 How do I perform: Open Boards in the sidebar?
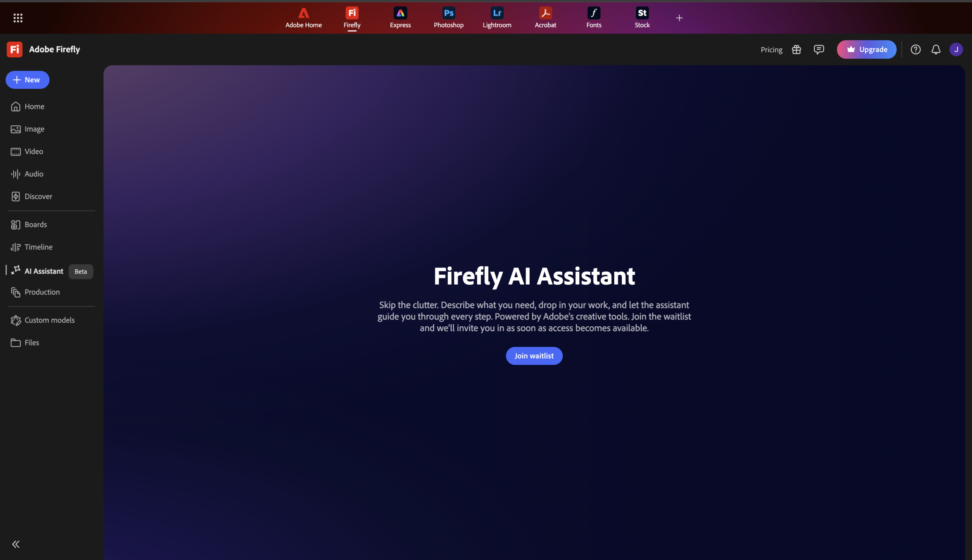pyautogui.click(x=29, y=225)
